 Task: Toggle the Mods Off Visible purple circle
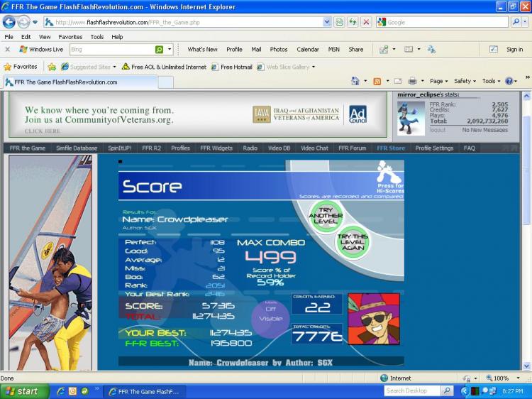(270, 319)
